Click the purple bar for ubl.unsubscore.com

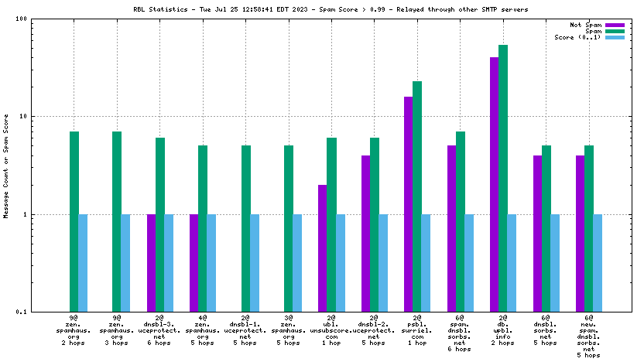[x=322, y=248]
